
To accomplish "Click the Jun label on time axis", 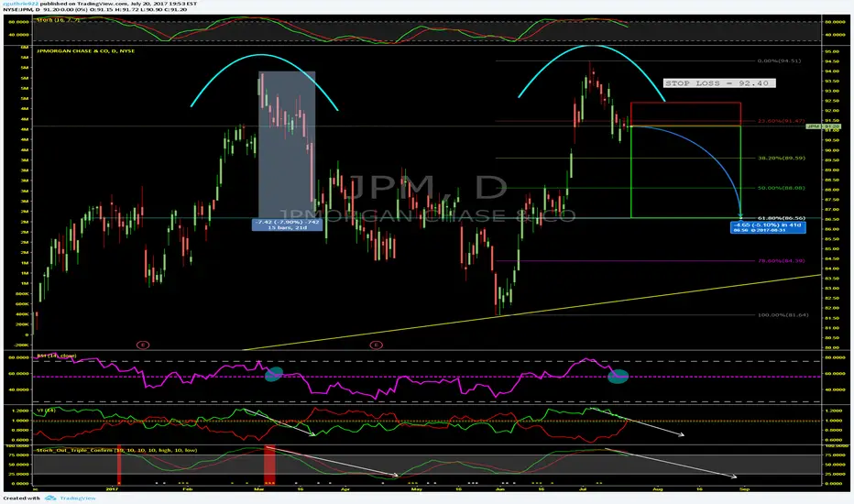I will 500,489.
